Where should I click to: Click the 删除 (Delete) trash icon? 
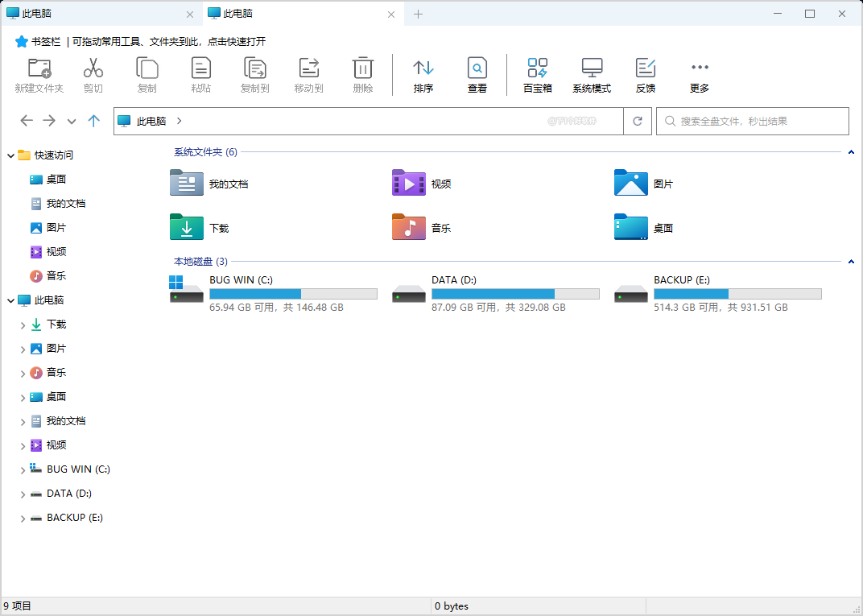click(362, 74)
